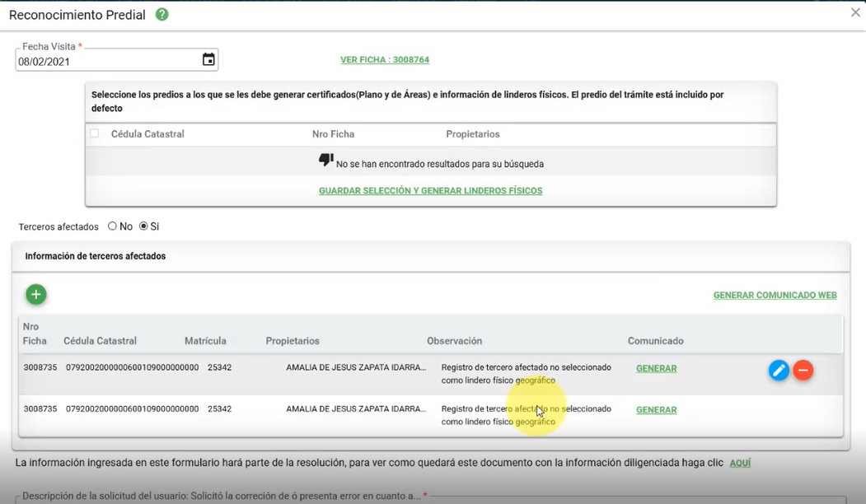
Task: Click the Cédula Catastral column header in predios table
Action: (147, 134)
